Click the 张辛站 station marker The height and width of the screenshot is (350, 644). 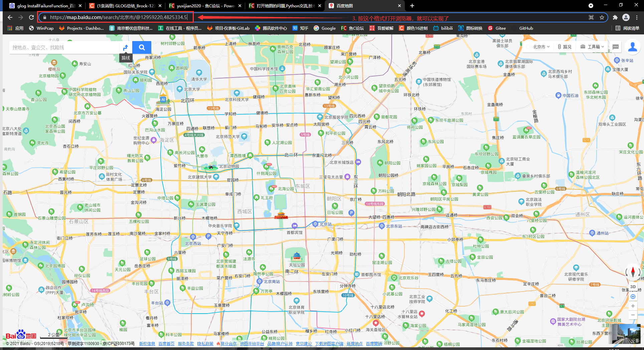(617, 60)
